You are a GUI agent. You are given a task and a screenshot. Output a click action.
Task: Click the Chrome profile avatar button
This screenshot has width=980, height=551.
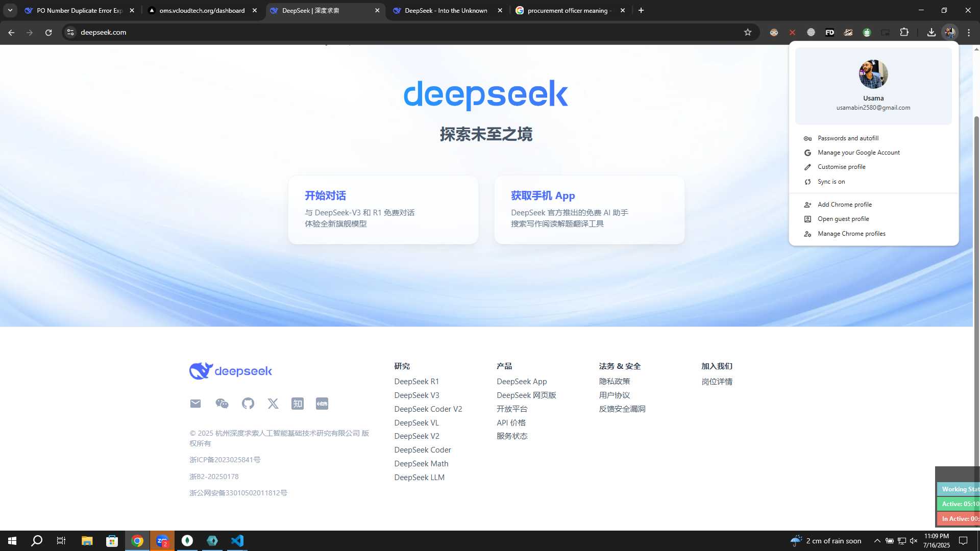pos(950,32)
